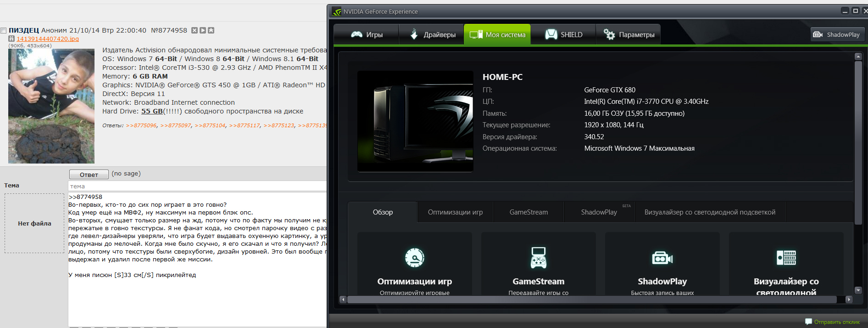Click the underlined 55 GB text in the post
Viewport: 868px width, 328px height.
pos(152,111)
